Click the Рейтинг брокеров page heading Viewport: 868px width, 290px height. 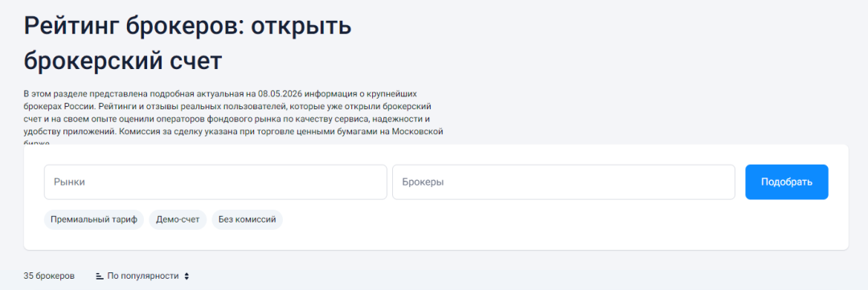(187, 43)
